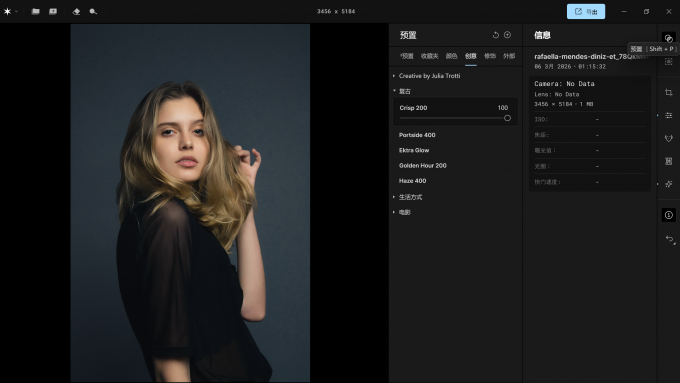Image resolution: width=680 pixels, height=383 pixels.
Task: Switch to the 预置 tab
Action: click(x=407, y=56)
